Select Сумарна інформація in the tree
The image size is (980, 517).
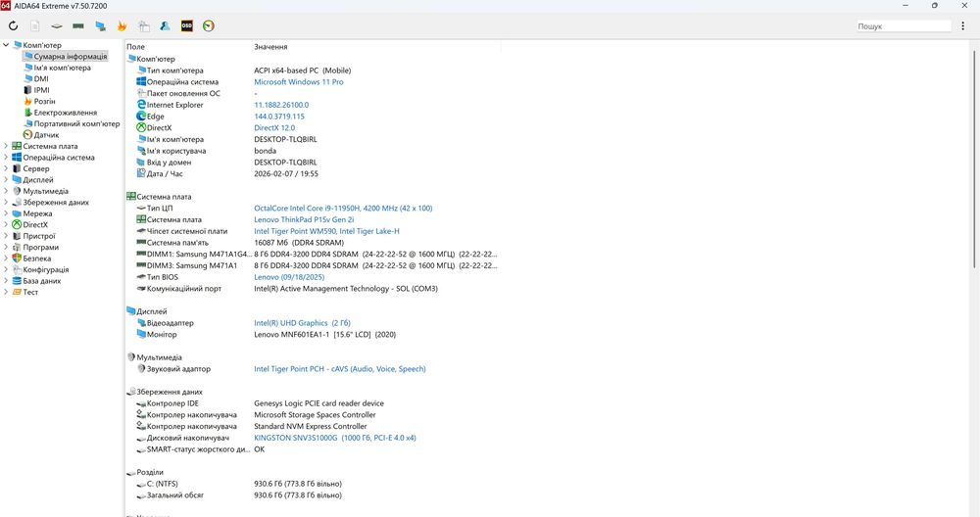click(x=70, y=56)
